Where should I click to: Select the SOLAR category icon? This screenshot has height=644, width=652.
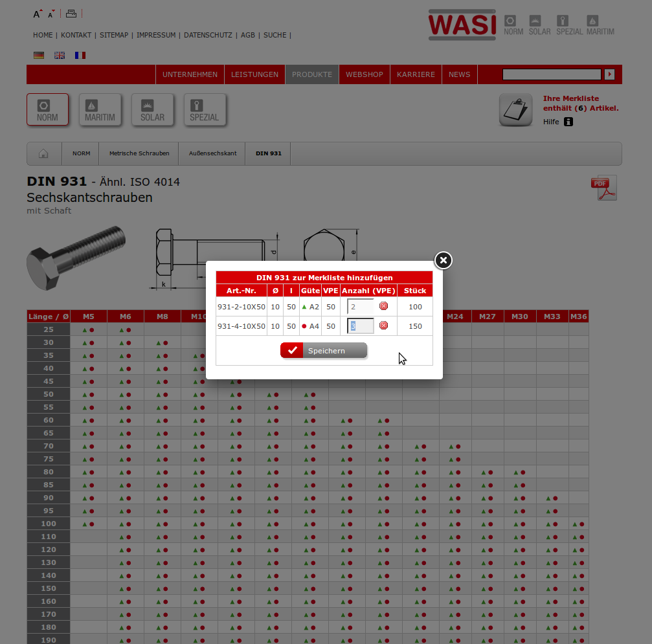point(152,109)
